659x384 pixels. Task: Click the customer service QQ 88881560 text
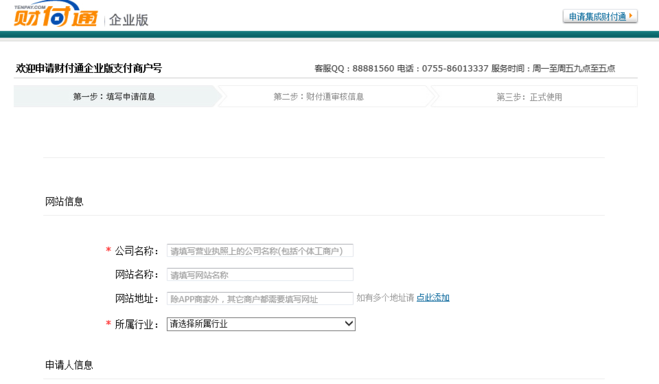(354, 68)
